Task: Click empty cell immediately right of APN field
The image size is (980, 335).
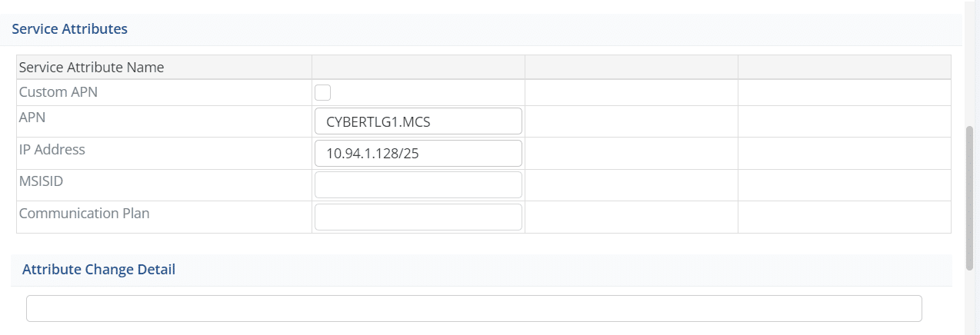Action: coord(631,121)
